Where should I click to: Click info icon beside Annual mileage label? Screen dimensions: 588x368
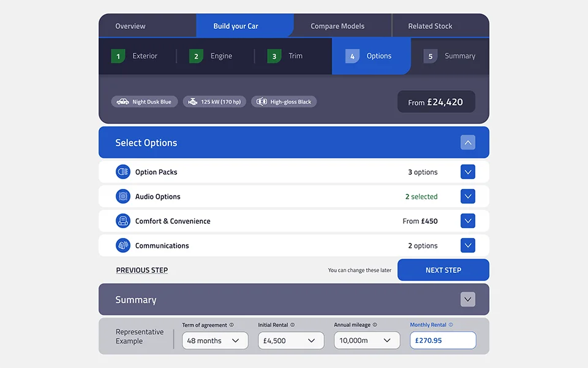pos(375,325)
